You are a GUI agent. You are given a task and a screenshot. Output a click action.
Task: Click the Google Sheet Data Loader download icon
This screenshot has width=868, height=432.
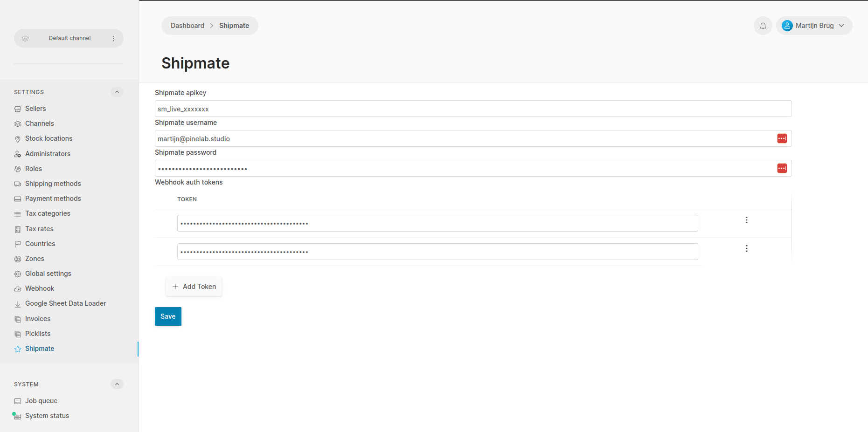click(18, 304)
